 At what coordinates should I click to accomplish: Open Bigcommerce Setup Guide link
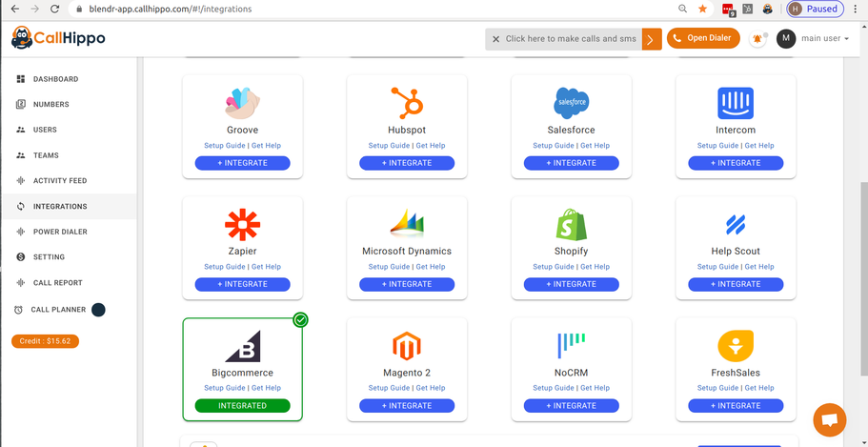(x=225, y=388)
